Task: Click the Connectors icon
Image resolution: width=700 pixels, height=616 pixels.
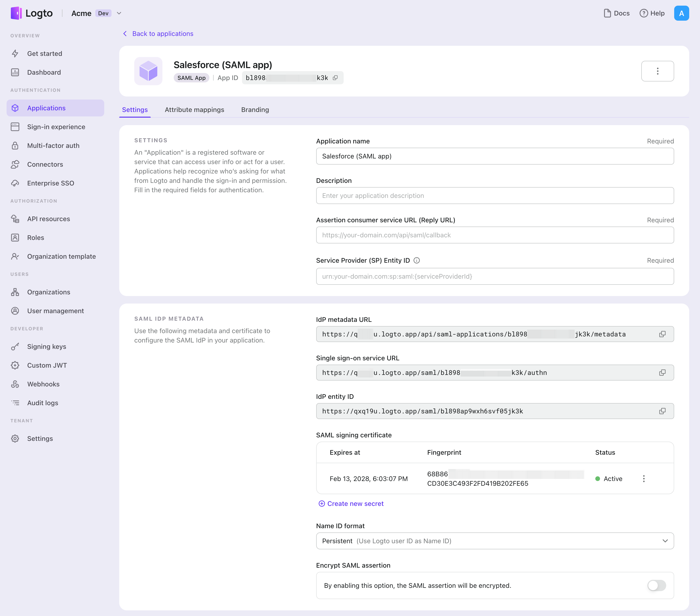Action: click(x=15, y=164)
